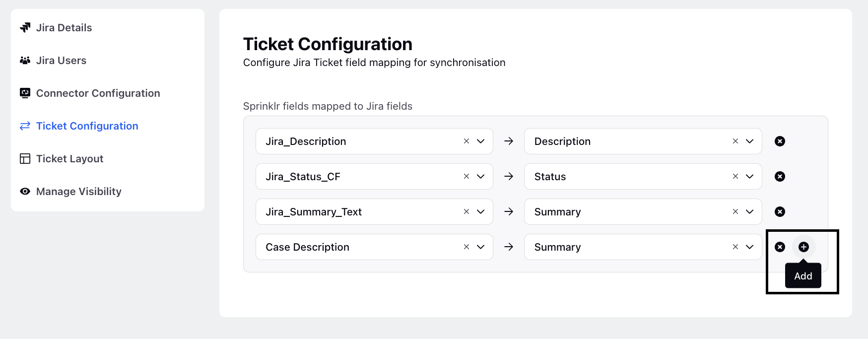Image resolution: width=868 pixels, height=339 pixels.
Task: Go to Jira Users in sidebar
Action: (x=53, y=61)
